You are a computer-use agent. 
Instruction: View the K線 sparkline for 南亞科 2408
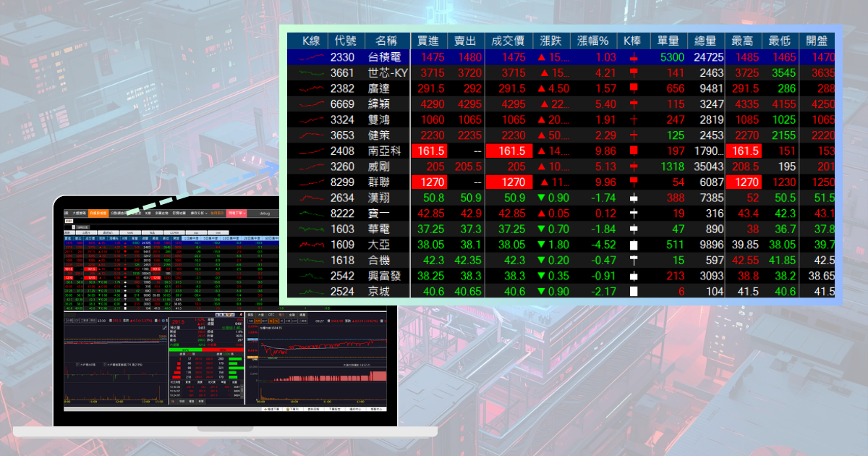click(307, 151)
